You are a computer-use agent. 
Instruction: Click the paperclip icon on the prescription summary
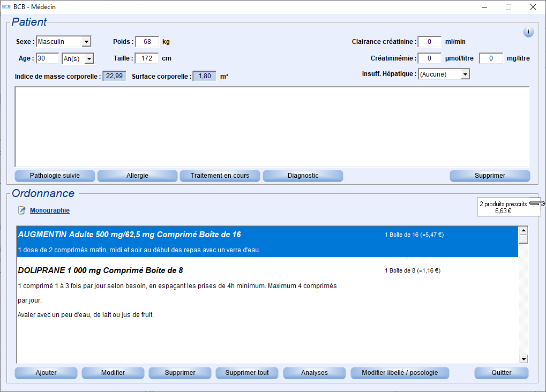coord(536,203)
